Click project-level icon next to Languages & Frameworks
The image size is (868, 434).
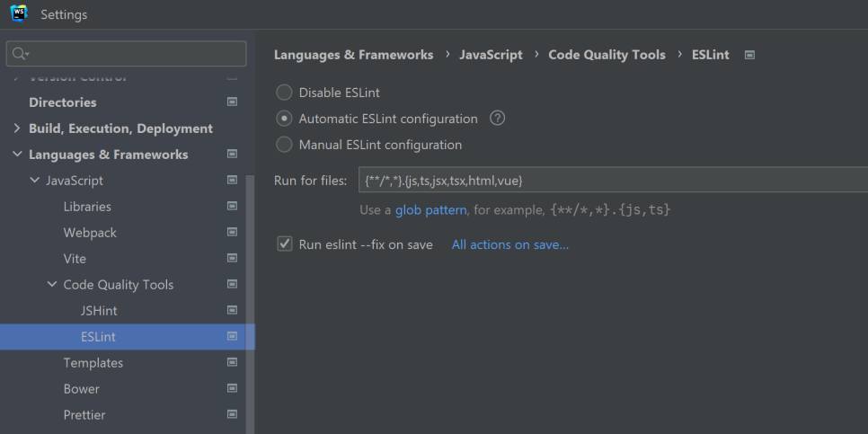pos(233,154)
